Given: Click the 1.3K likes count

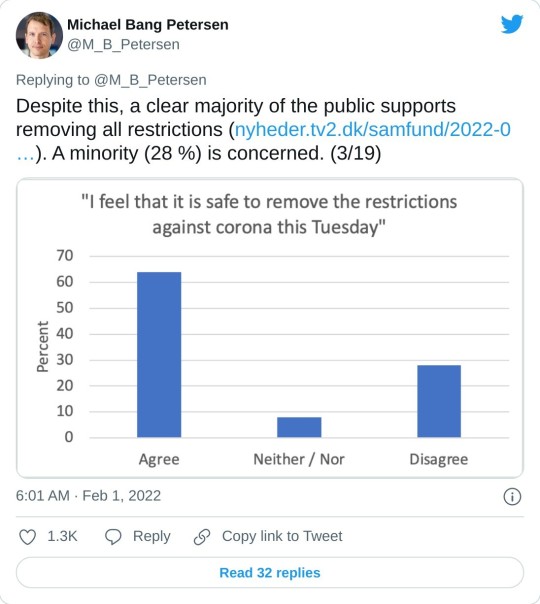Looking at the screenshot, I should pos(62,536).
